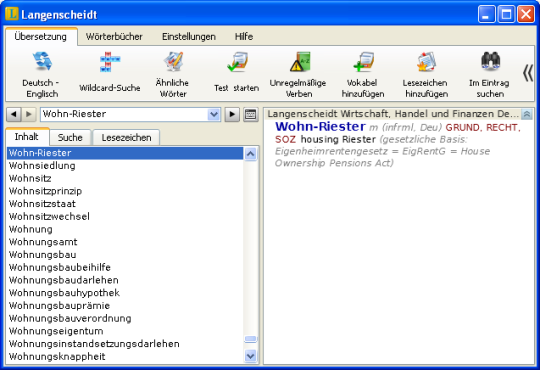Screen dimensions: 540x370
Task: Click the translation housing Riester
Action: 338,140
